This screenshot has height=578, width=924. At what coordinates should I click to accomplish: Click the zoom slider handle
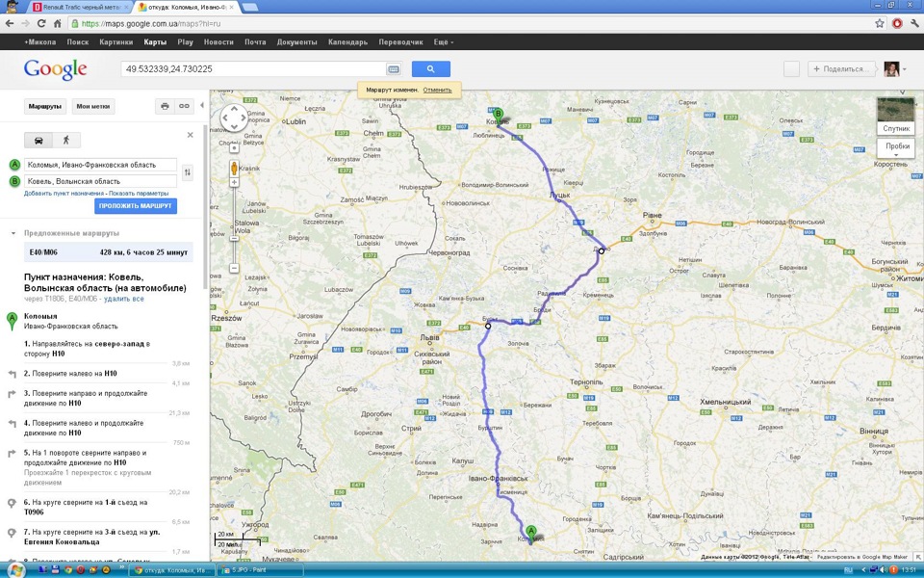(234, 238)
